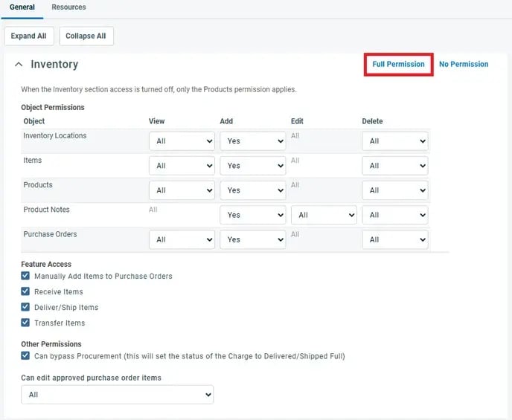Open the Product Notes Edit dropdown
The image size is (512, 420).
(x=324, y=215)
